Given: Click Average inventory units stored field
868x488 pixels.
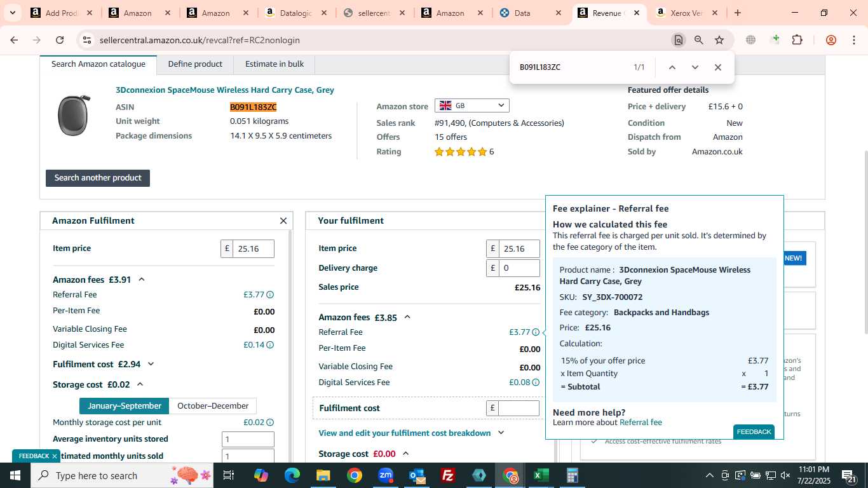Looking at the screenshot, I should (x=248, y=439).
